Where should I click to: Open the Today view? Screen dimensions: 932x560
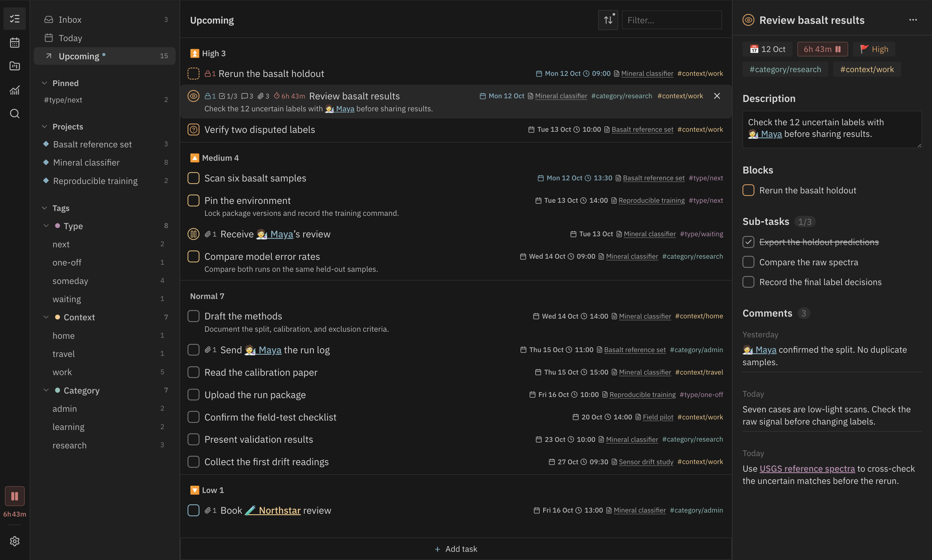[x=105, y=38]
